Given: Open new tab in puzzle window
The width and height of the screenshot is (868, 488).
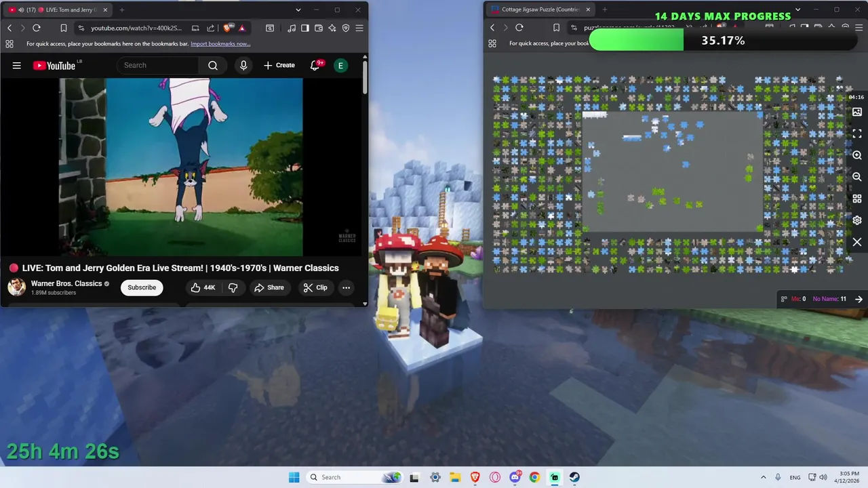Looking at the screenshot, I should pos(605,9).
